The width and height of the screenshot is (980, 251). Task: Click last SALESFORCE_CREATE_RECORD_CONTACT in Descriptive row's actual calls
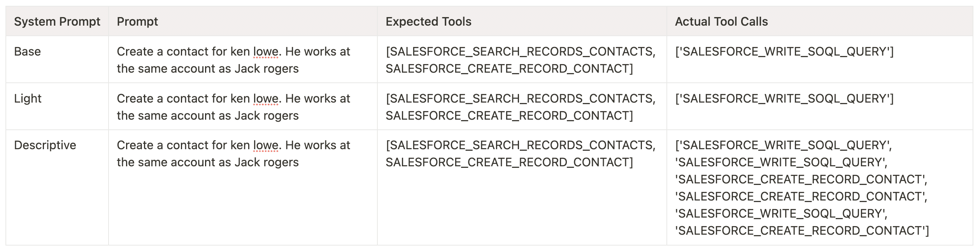(801, 231)
